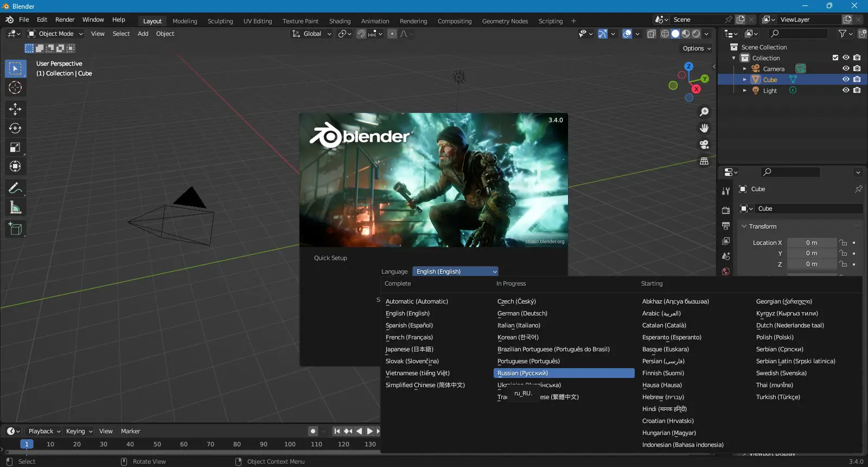This screenshot has width=868, height=467.
Task: Activate the Scale tool
Action: tap(15, 147)
